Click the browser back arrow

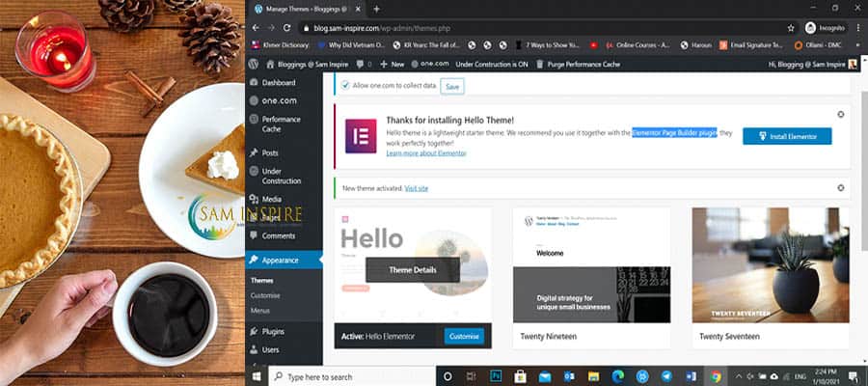point(256,28)
